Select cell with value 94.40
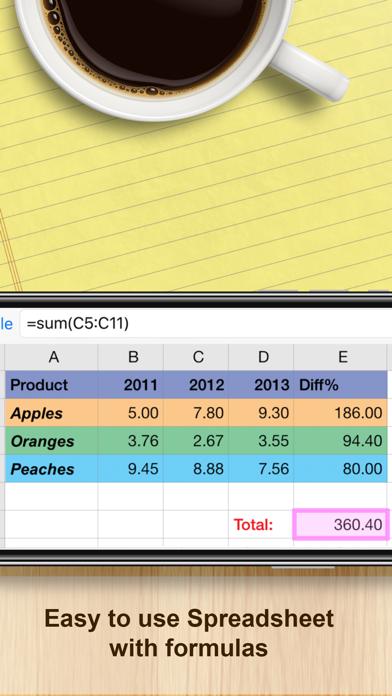The width and height of the screenshot is (392, 696). (x=340, y=441)
